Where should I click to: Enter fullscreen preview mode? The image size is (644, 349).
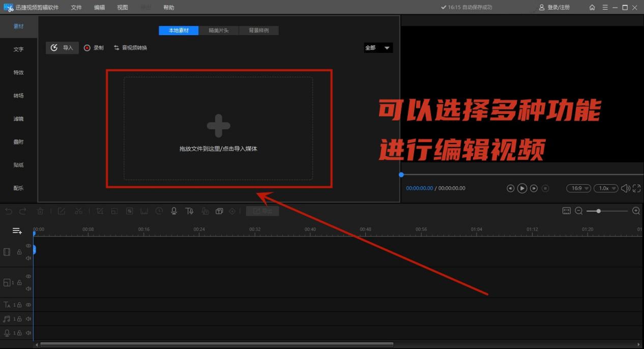[637, 188]
